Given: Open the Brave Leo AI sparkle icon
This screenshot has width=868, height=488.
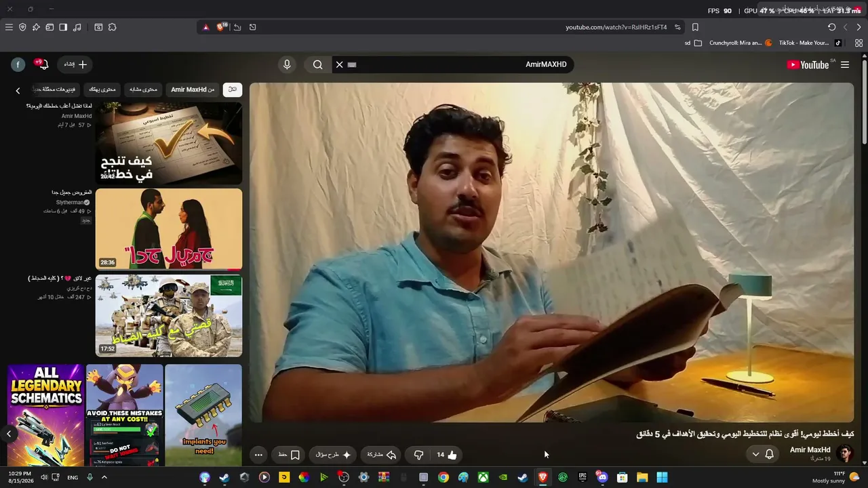Looking at the screenshot, I should point(36,27).
